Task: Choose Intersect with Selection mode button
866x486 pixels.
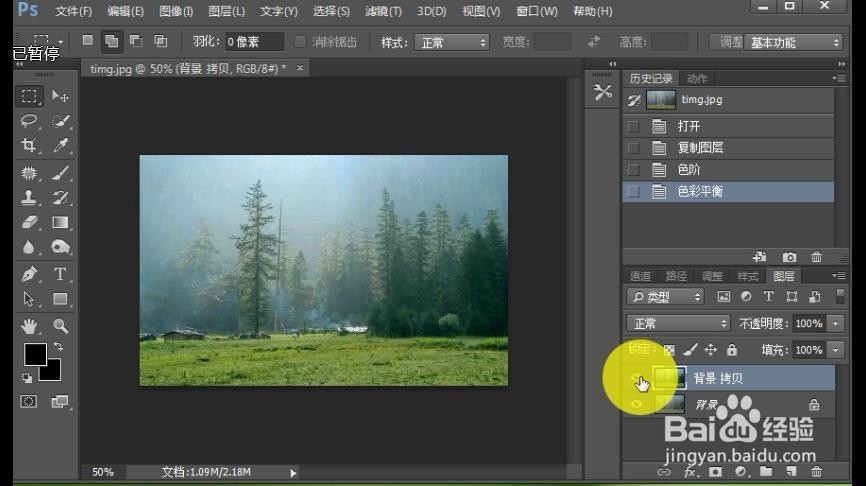Action: pyautogui.click(x=161, y=40)
